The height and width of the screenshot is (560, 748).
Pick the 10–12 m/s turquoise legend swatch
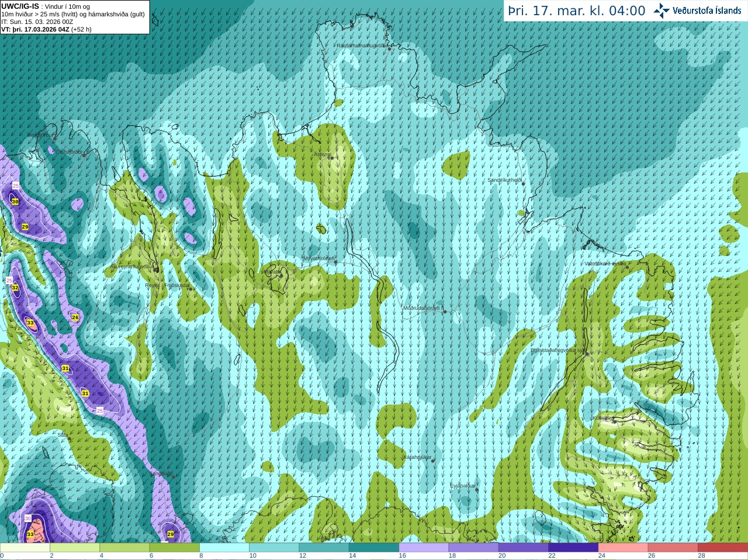pos(274,548)
